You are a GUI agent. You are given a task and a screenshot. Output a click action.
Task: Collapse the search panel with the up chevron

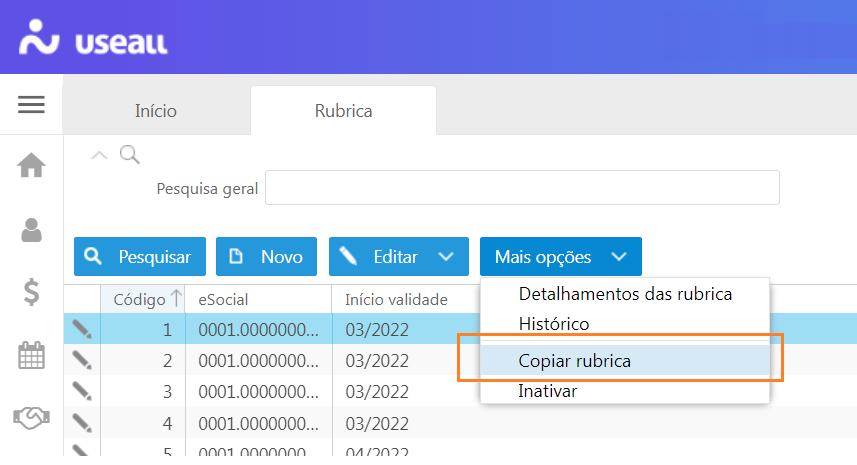coord(99,155)
